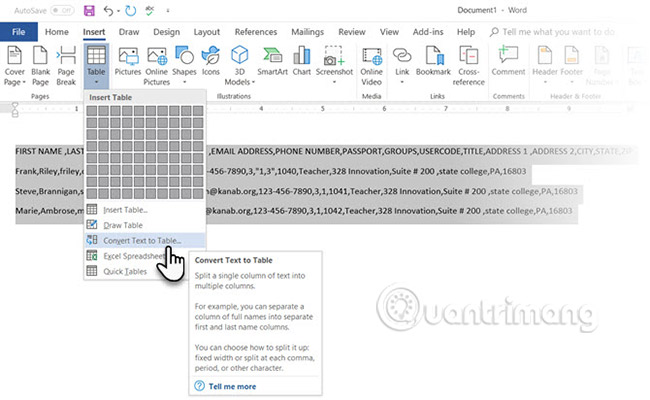Insert a SmartArt graphic
Viewport: 650px width, 400px height.
coord(272,61)
